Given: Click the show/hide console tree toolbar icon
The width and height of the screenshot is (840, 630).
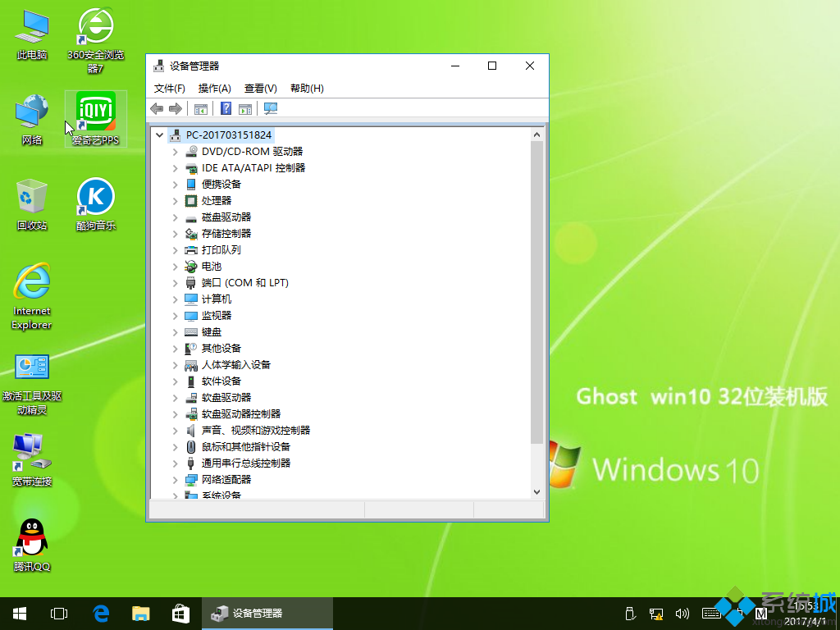Looking at the screenshot, I should click(x=201, y=109).
